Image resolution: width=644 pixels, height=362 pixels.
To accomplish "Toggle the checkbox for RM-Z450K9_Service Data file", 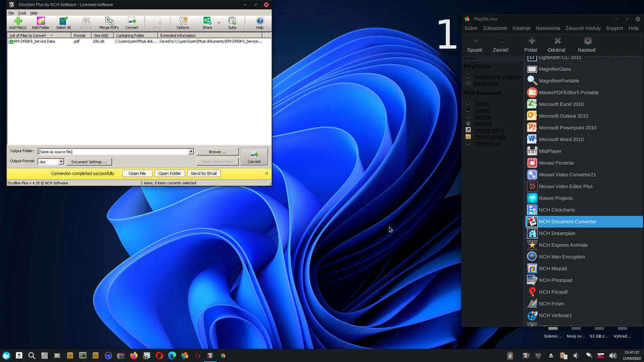I will 11,41.
